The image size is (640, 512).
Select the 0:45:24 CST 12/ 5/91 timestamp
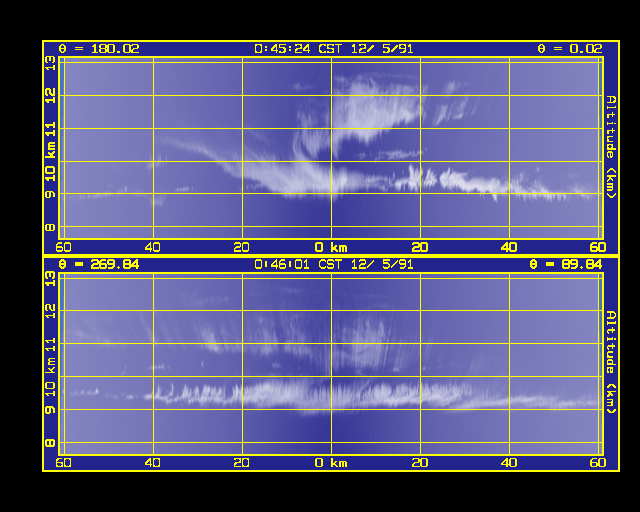pos(334,49)
